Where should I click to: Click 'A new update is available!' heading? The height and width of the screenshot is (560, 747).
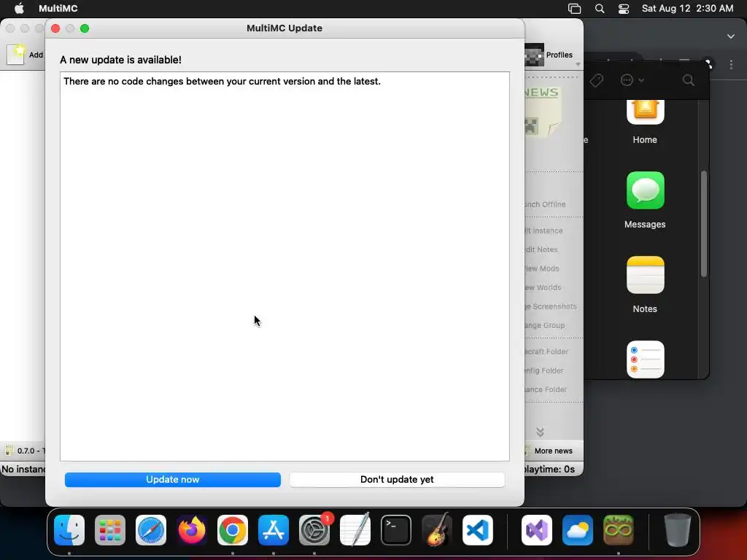(x=120, y=60)
